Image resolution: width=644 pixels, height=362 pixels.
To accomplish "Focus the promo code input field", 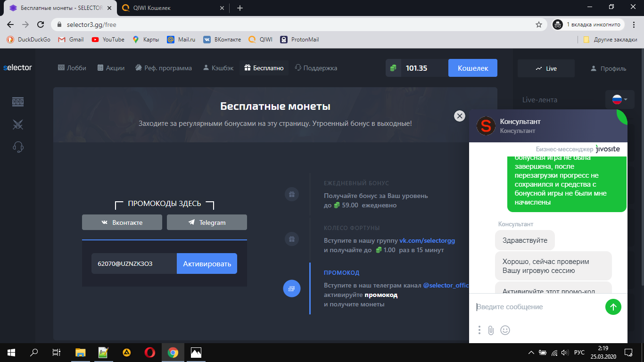I will [x=134, y=263].
